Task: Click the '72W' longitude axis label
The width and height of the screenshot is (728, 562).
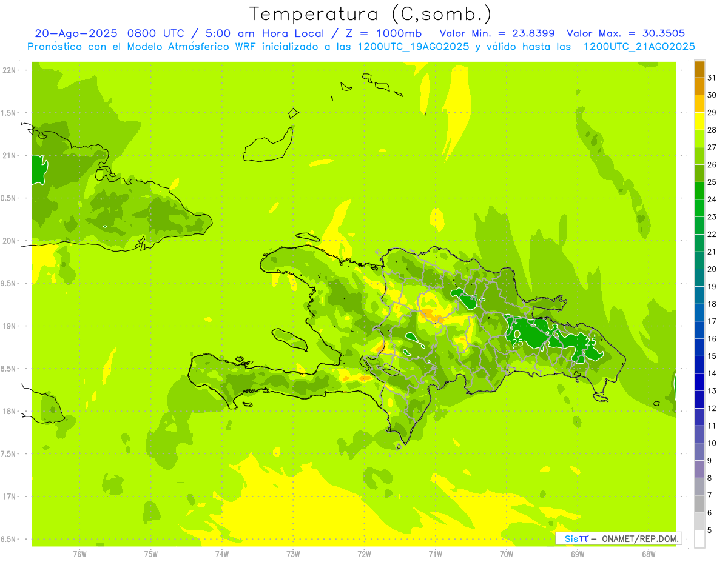Action: (x=364, y=554)
